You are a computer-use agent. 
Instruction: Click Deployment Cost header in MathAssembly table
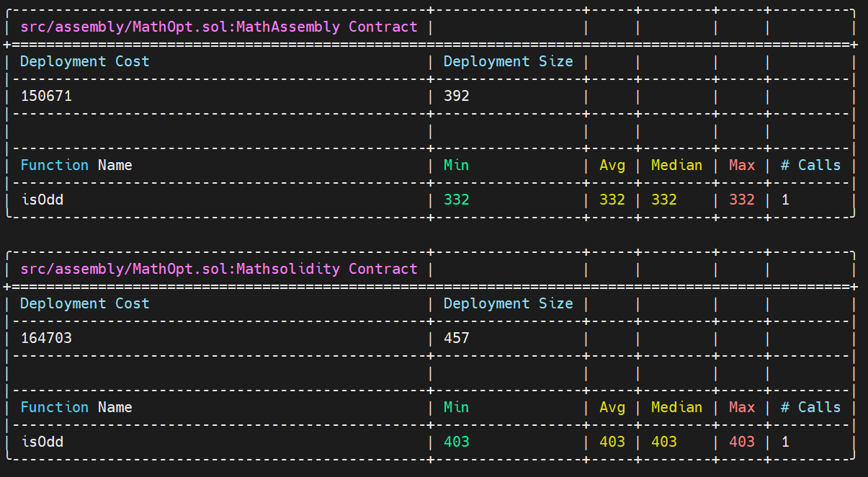[85, 62]
